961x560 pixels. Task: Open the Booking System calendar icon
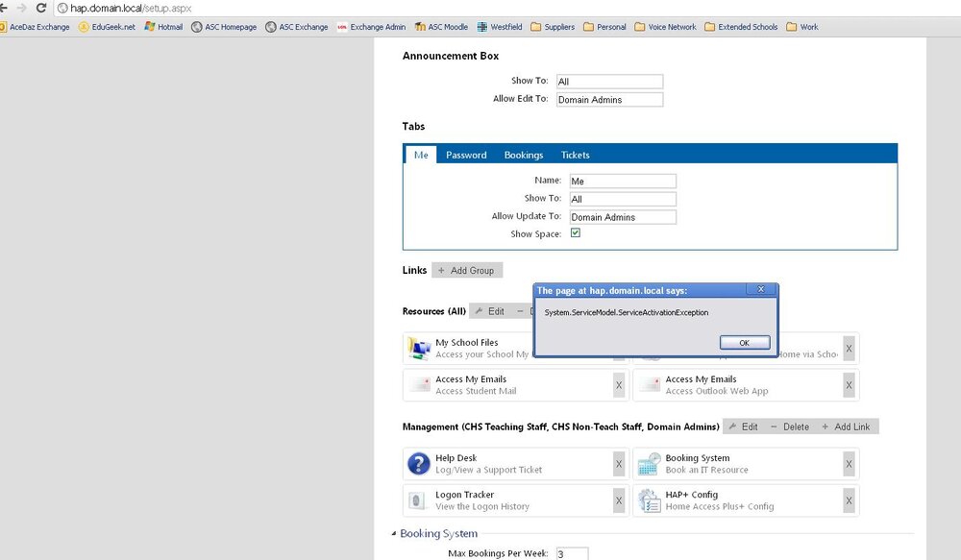[x=649, y=464]
